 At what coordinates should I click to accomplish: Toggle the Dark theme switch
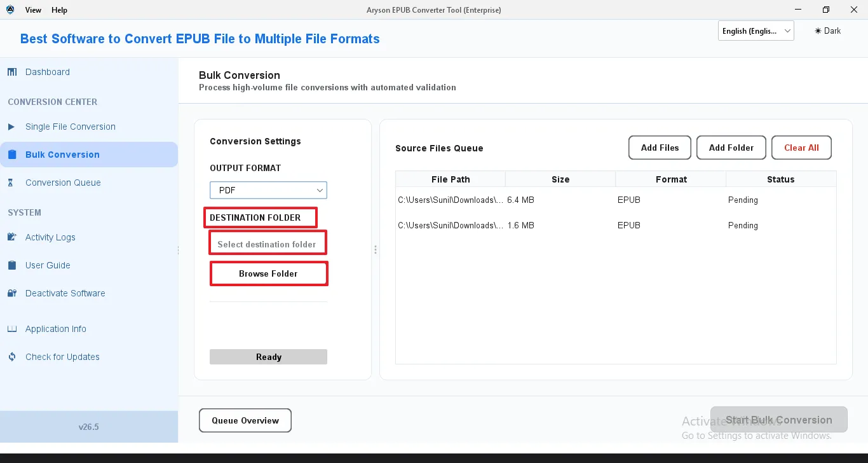tap(828, 31)
